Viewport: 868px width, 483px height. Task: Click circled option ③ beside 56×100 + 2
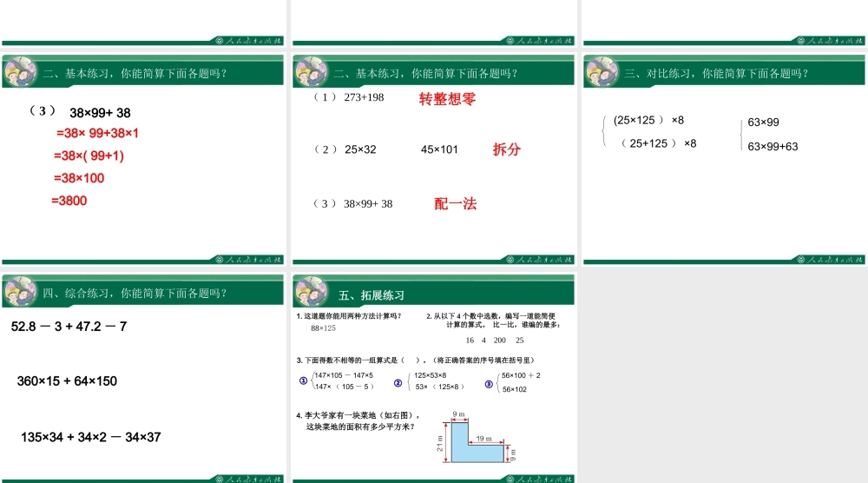tap(489, 384)
